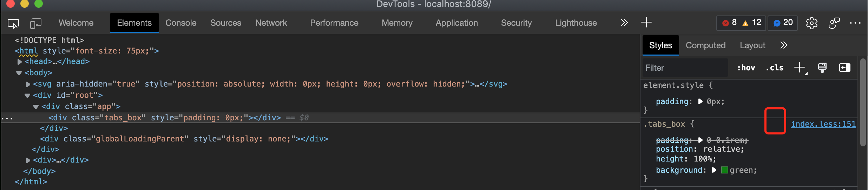
Task: Focus the styles Filter input
Action: (x=685, y=68)
